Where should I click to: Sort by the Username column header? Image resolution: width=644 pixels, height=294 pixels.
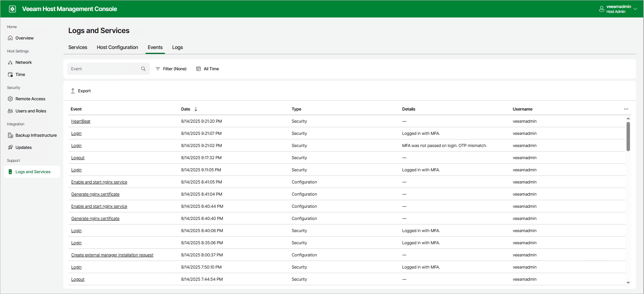(x=523, y=109)
